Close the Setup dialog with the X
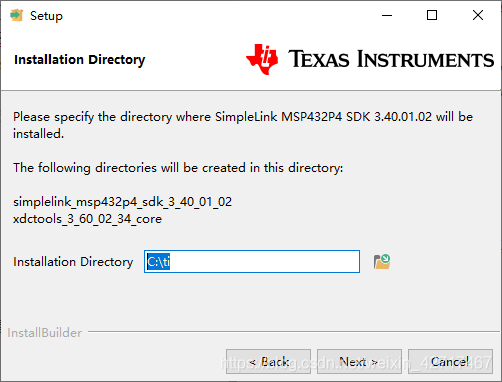This screenshot has height=382, width=502. [x=478, y=15]
